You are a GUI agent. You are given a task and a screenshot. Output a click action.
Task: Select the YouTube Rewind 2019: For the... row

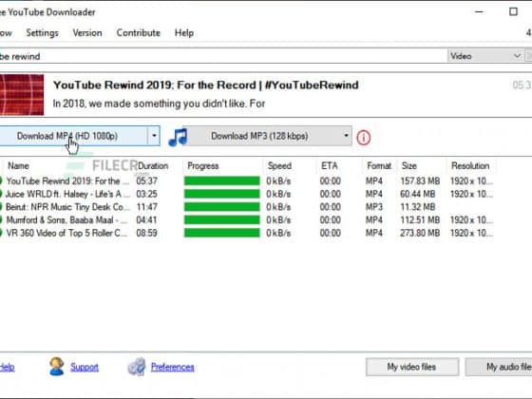[x=248, y=180]
